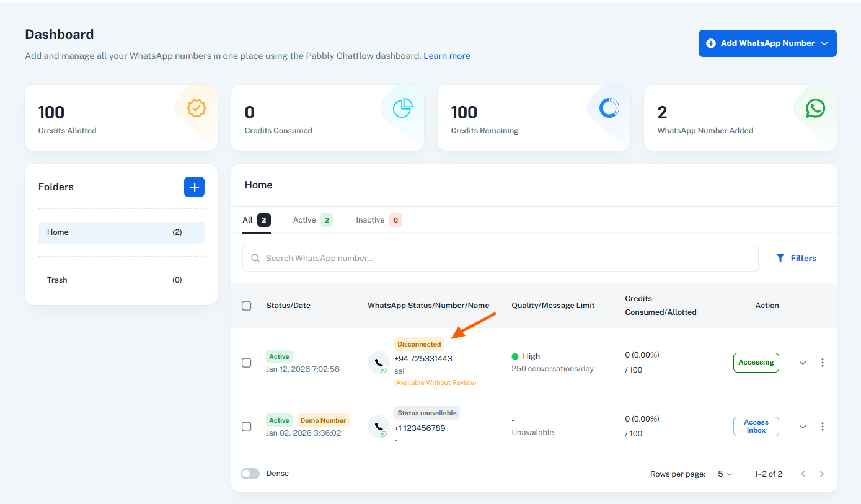Go to previous page arrow
The image size is (861, 504).
click(x=803, y=474)
